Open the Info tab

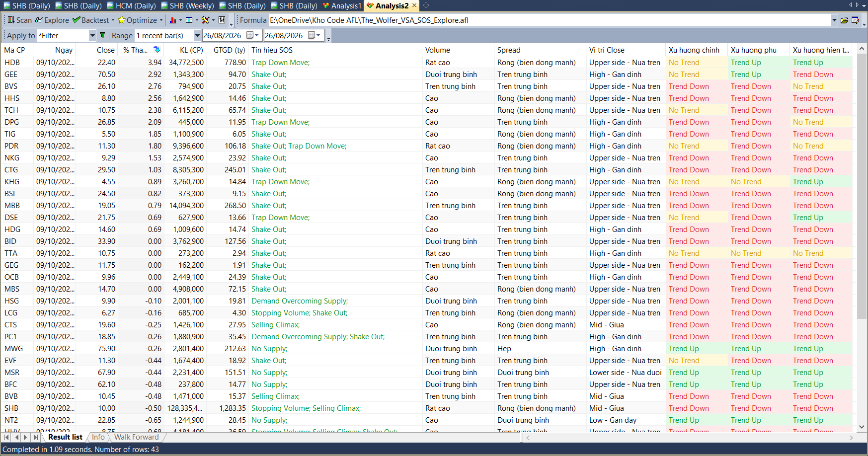[x=98, y=437]
